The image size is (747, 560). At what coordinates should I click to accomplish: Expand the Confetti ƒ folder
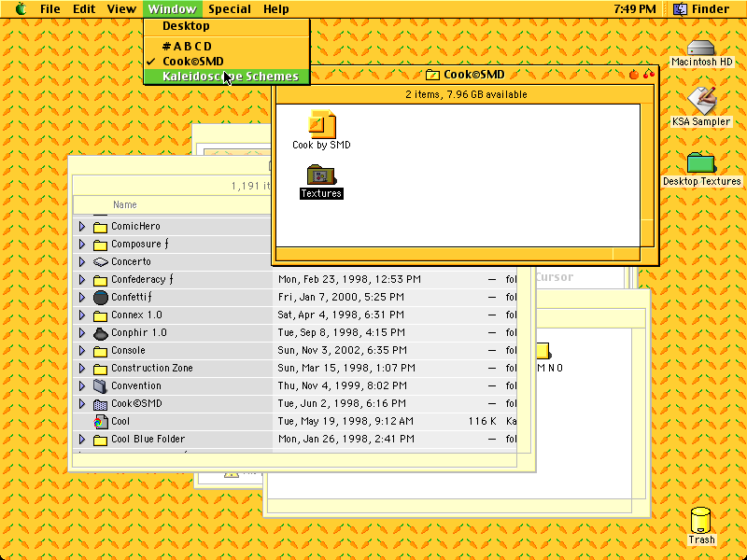coord(82,298)
